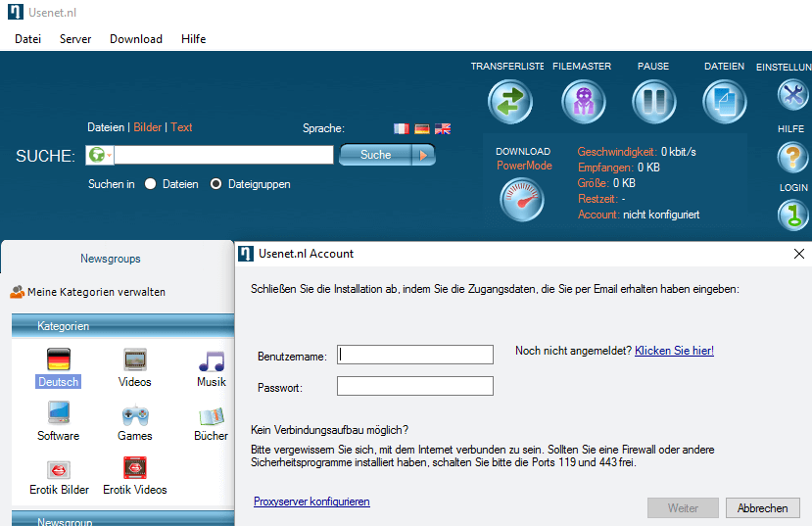Click the Abbrechen button

pyautogui.click(x=762, y=508)
